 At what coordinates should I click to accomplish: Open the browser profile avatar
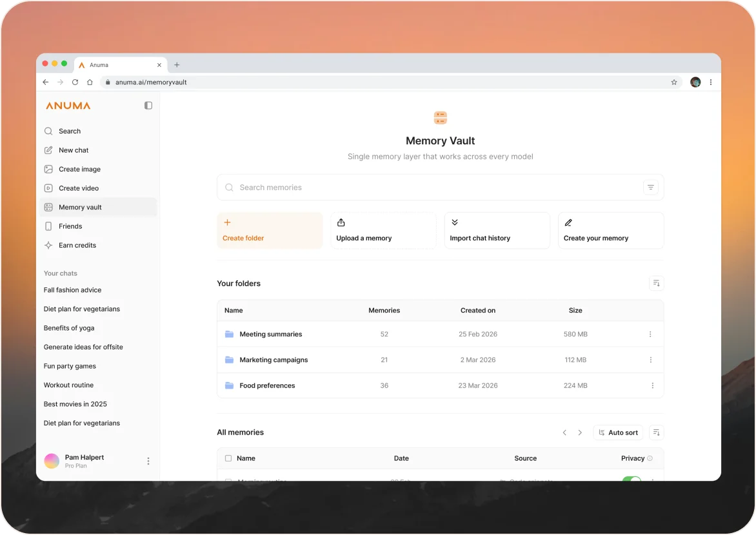(695, 83)
